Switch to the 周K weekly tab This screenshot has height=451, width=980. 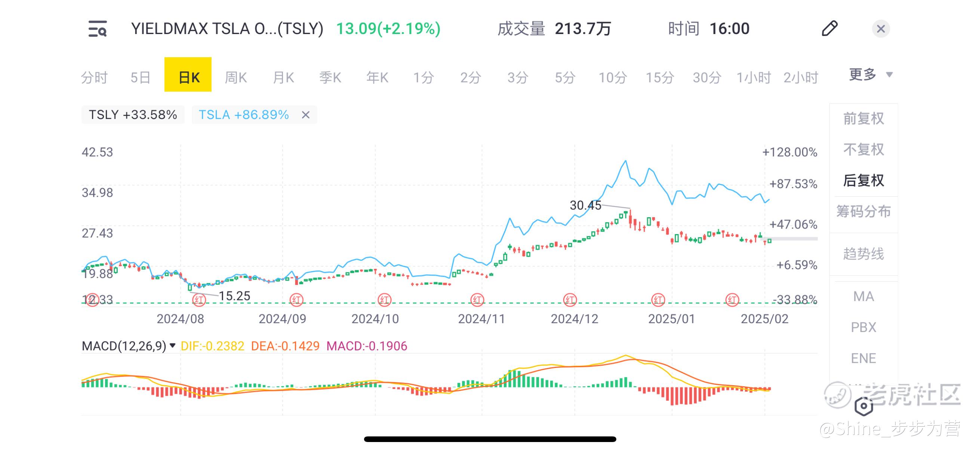click(x=235, y=78)
